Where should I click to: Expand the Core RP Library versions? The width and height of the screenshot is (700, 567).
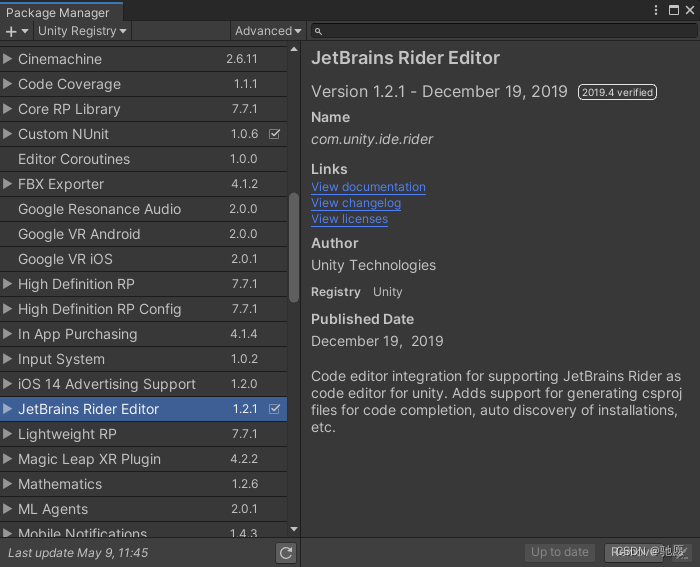[x=7, y=108]
